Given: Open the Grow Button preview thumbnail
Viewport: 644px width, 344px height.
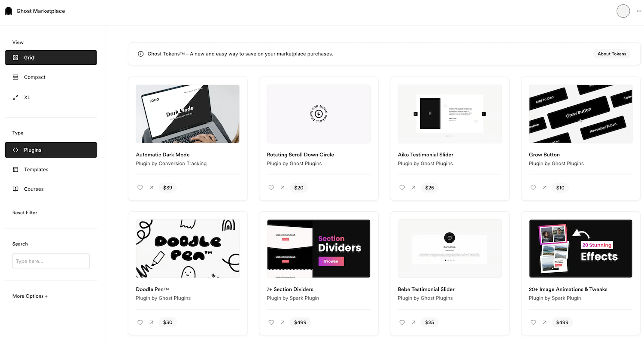Looking at the screenshot, I should tap(580, 114).
